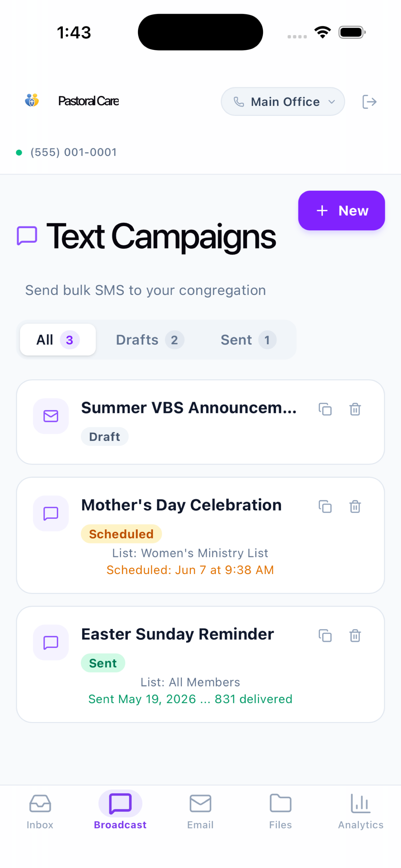This screenshot has width=401, height=868.
Task: Tap the logout arrow icon
Action: coord(369,102)
